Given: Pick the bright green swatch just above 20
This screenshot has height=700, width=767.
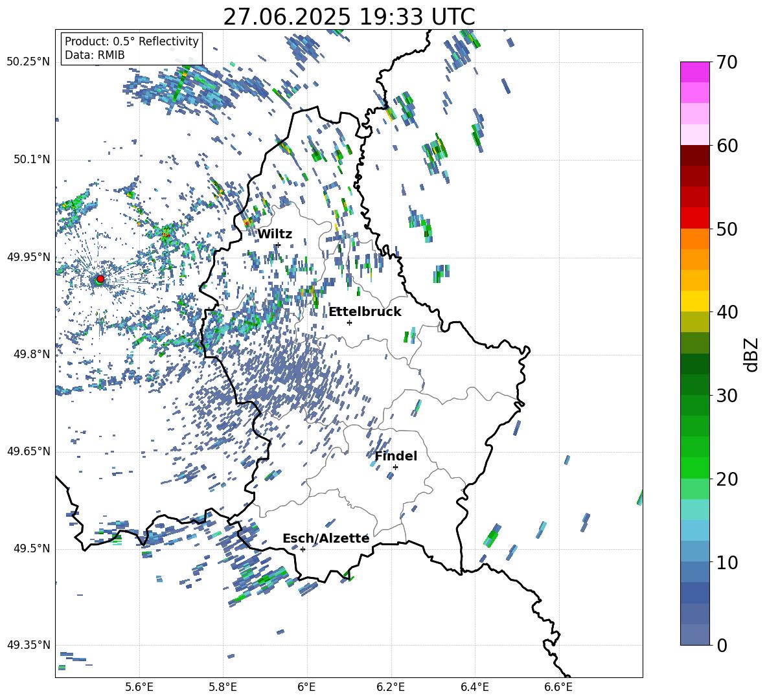Looking at the screenshot, I should 695,468.
